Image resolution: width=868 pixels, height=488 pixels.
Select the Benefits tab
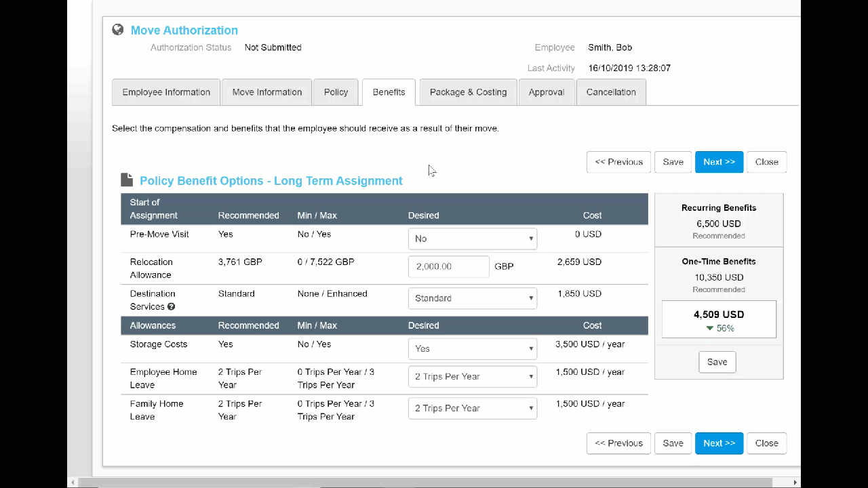(x=389, y=92)
